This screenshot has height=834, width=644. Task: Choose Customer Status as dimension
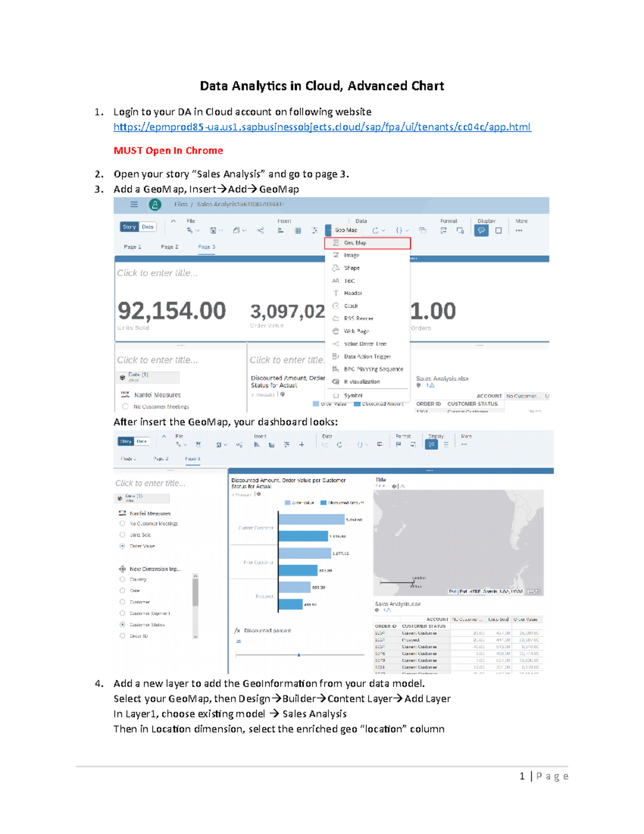click(x=122, y=625)
